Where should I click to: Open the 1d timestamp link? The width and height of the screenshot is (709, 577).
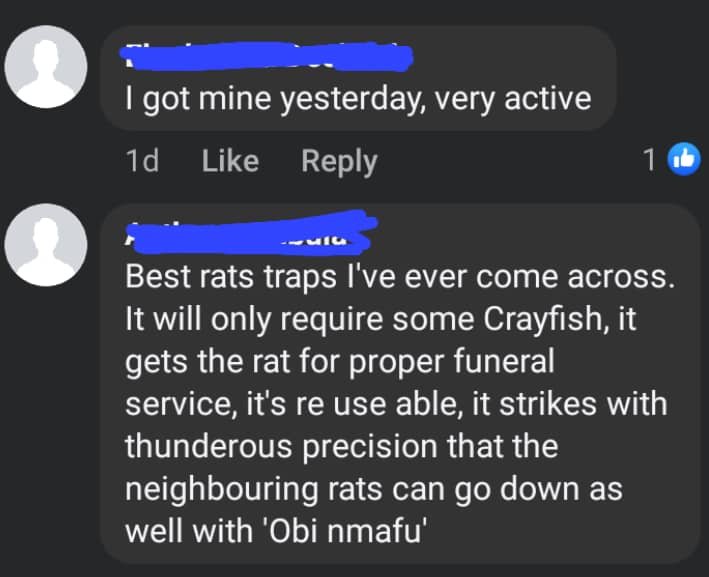click(x=144, y=161)
